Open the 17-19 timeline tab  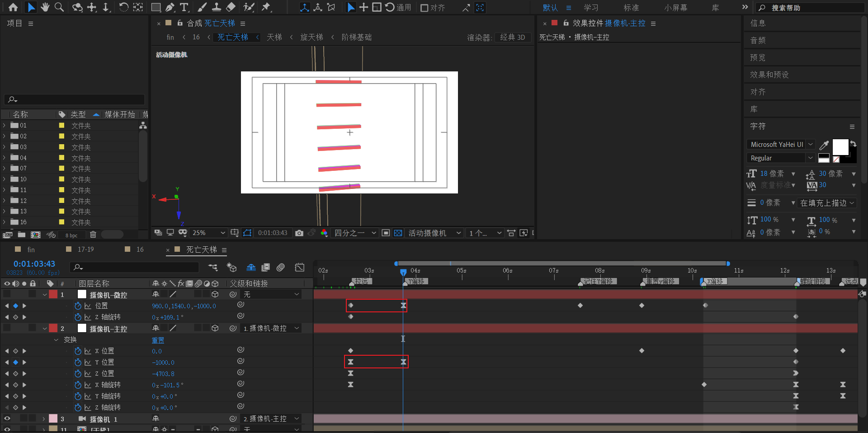85,249
